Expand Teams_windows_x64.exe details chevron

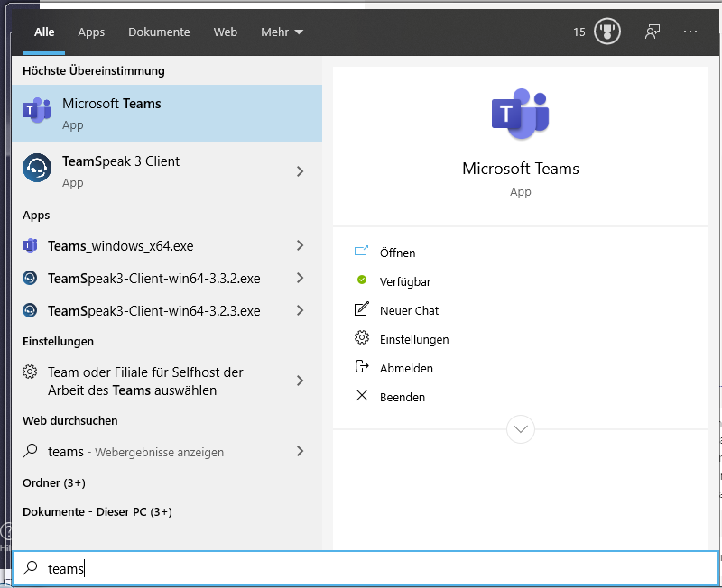[x=301, y=245]
